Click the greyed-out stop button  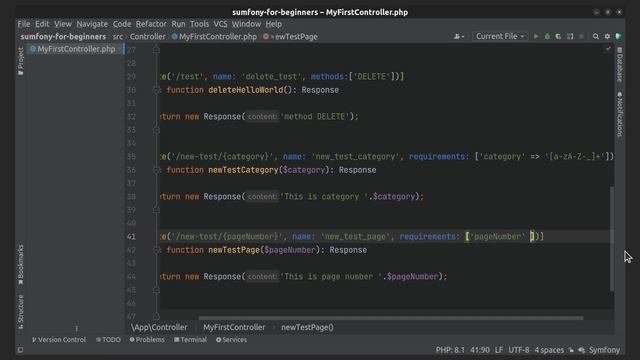tap(581, 36)
